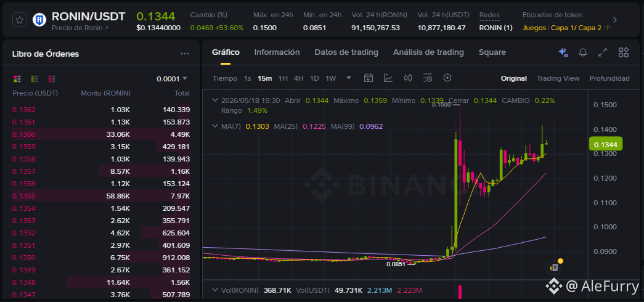The width and height of the screenshot is (644, 302).
Task: Click the MA(25) value 0.1225
Action: [314, 126]
